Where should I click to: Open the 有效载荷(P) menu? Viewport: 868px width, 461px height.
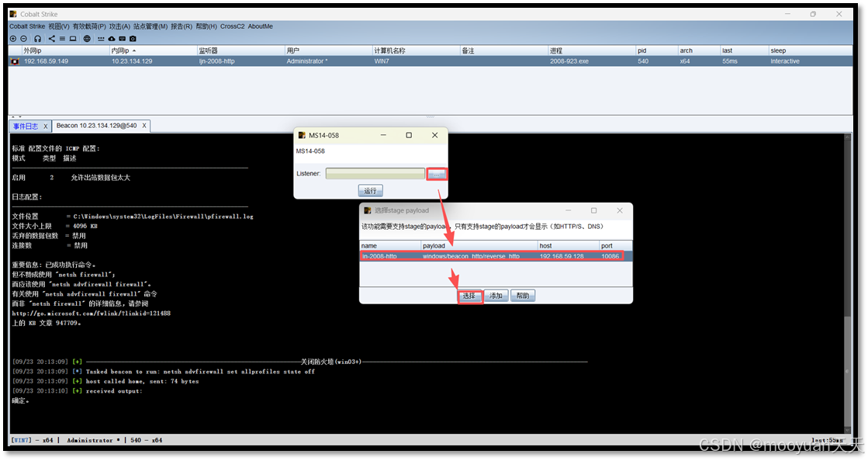tap(89, 26)
